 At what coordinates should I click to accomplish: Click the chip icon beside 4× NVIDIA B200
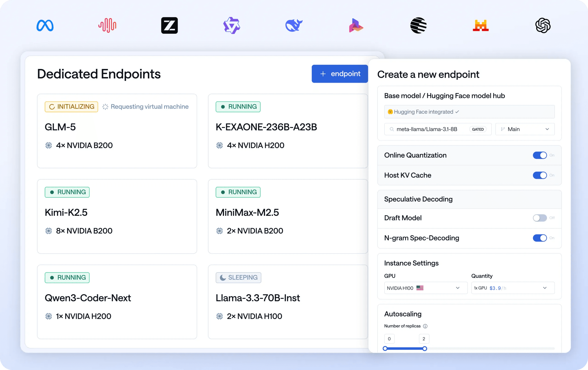point(49,145)
